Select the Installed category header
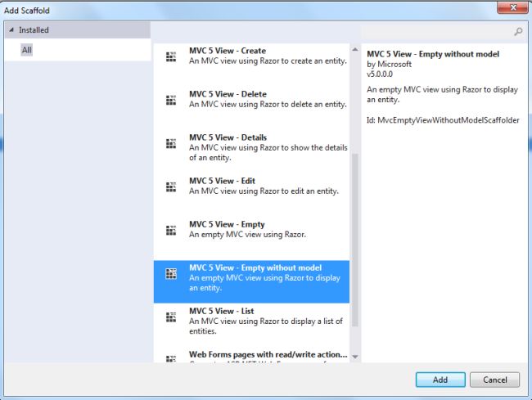The image size is (532, 400). (x=78, y=29)
